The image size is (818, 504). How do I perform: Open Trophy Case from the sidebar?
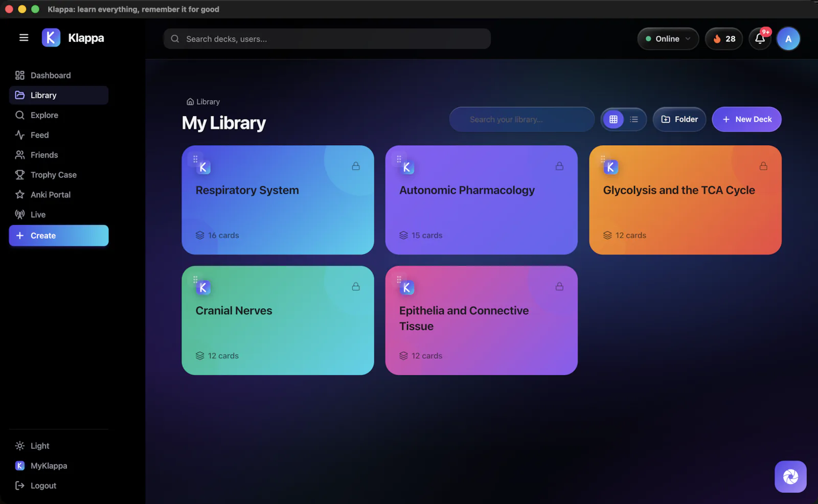[x=59, y=175]
